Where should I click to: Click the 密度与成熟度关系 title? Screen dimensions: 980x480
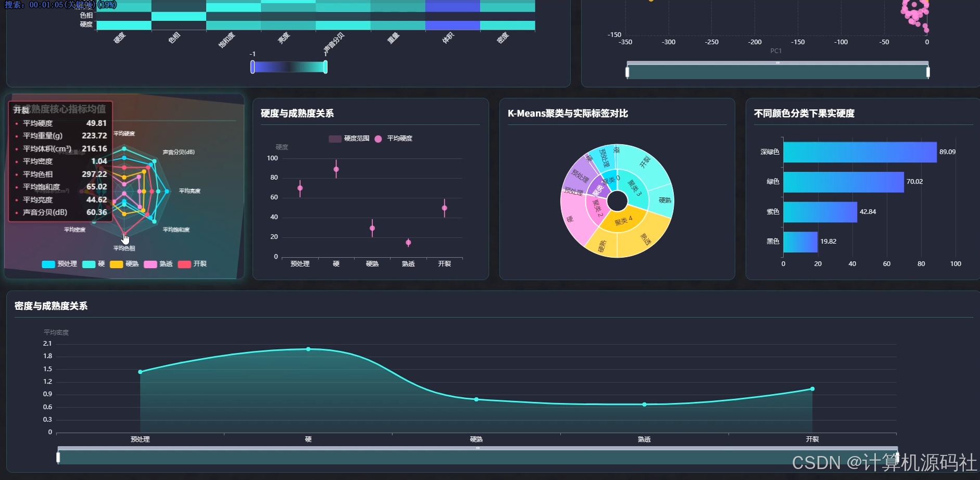[51, 306]
